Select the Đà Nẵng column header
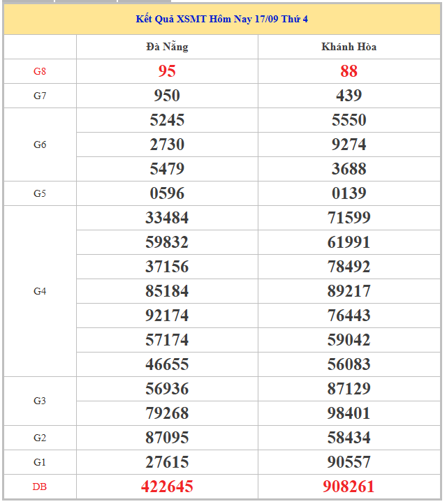 167,47
